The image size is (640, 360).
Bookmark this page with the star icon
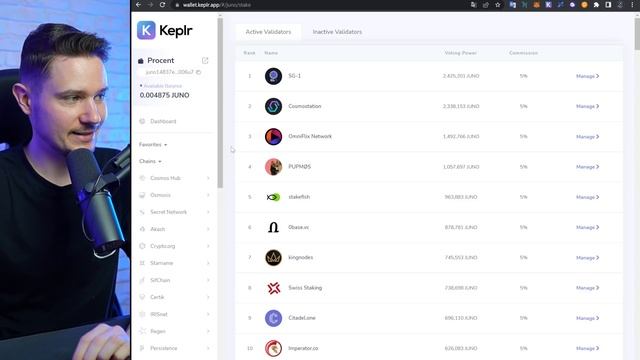pos(498,5)
